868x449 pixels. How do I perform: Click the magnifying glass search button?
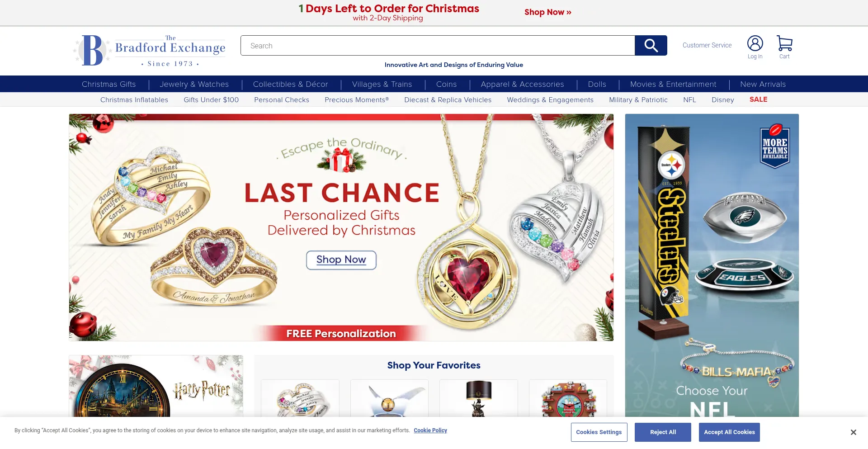651,45
